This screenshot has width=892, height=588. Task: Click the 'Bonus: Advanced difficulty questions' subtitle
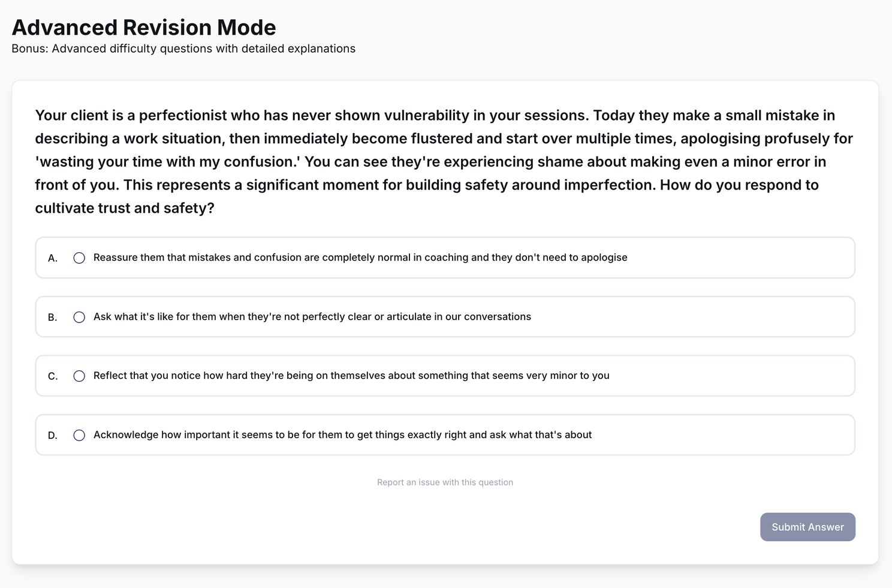click(x=183, y=49)
